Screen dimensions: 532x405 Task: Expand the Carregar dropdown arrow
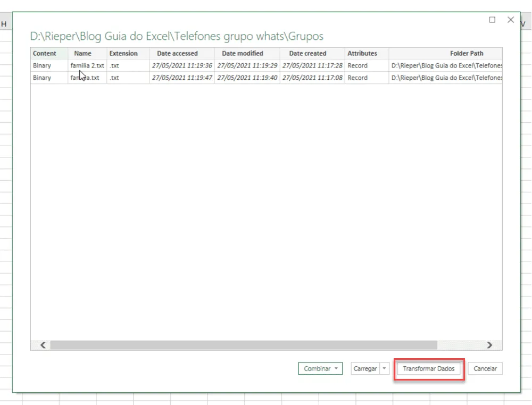point(385,368)
